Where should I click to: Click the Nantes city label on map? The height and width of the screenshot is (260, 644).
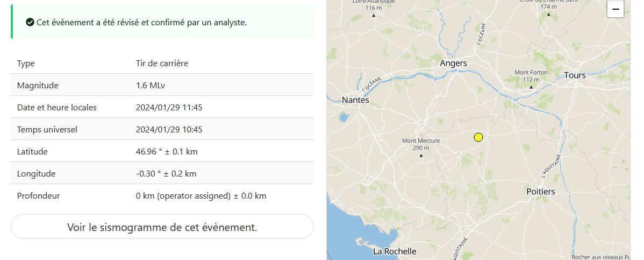click(355, 100)
